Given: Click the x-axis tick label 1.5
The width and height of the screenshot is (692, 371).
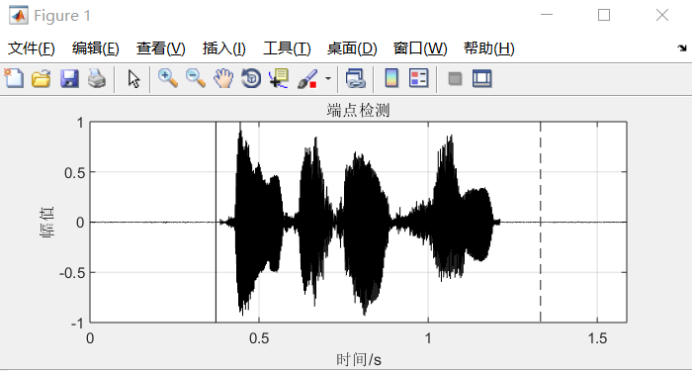Looking at the screenshot, I should [598, 338].
